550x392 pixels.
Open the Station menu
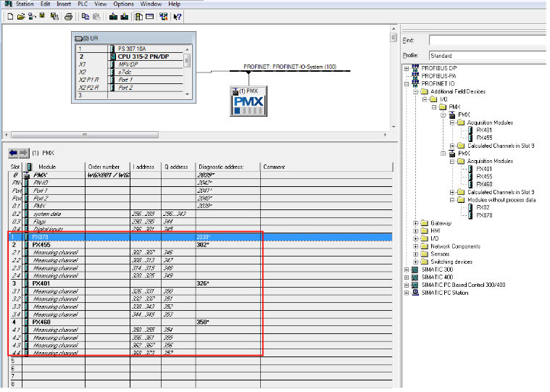pos(25,4)
